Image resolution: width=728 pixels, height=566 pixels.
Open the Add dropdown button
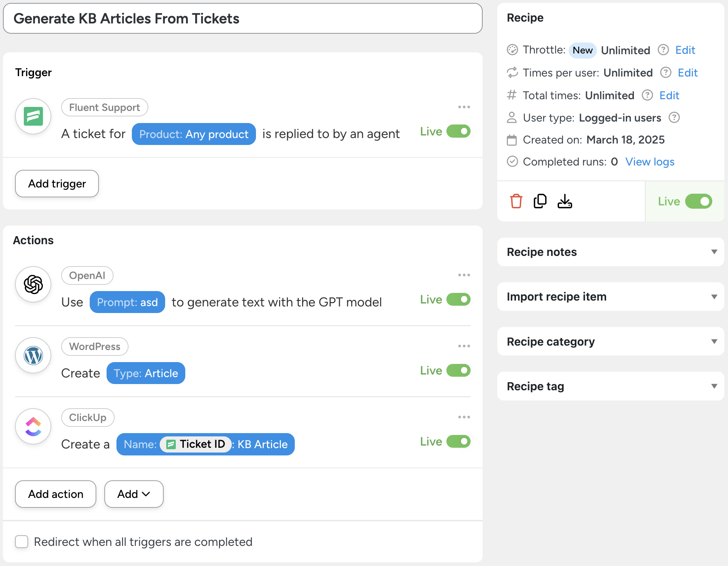coord(134,494)
